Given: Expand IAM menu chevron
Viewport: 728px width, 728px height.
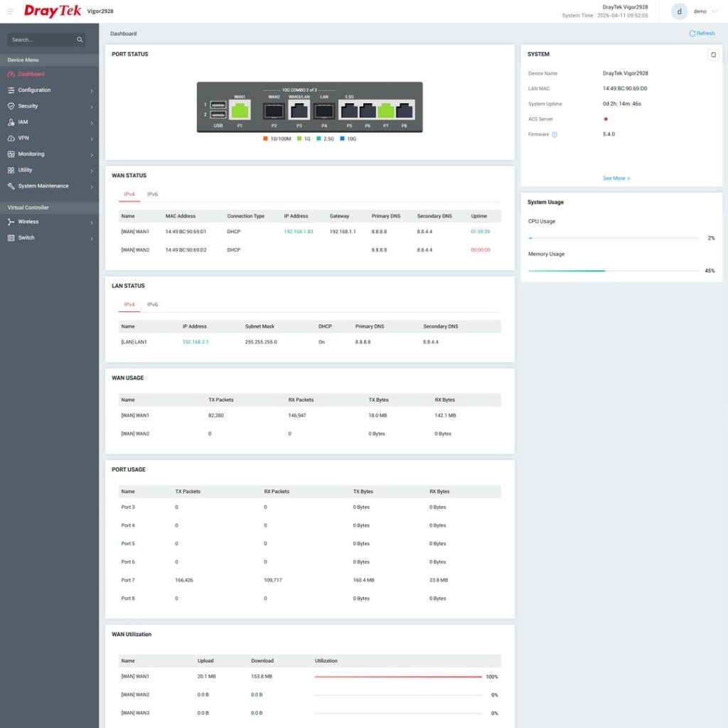Looking at the screenshot, I should click(x=92, y=123).
